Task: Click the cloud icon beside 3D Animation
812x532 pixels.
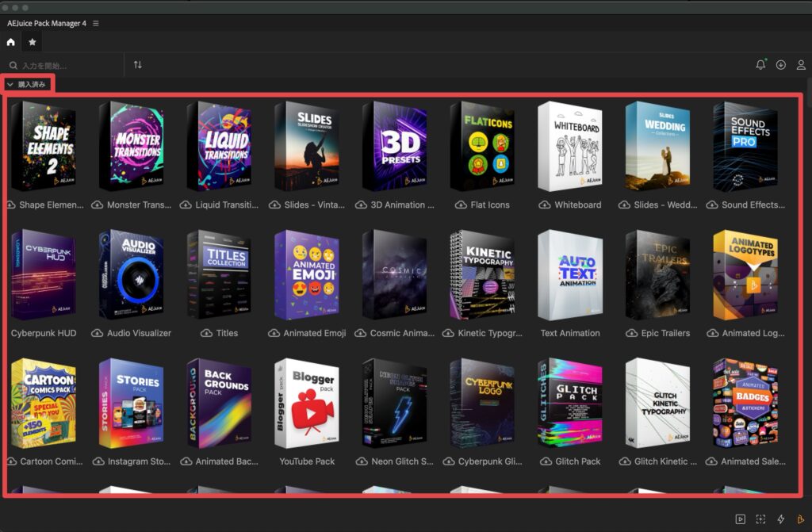Action: (x=361, y=205)
